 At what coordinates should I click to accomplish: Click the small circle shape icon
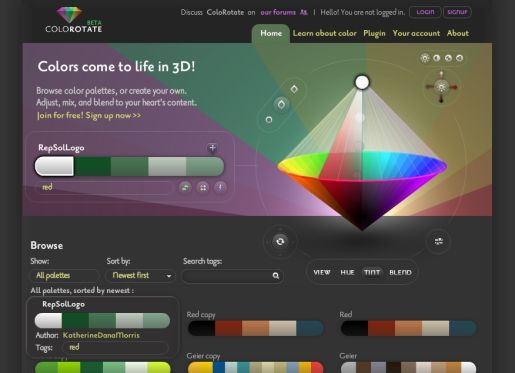pos(269,120)
